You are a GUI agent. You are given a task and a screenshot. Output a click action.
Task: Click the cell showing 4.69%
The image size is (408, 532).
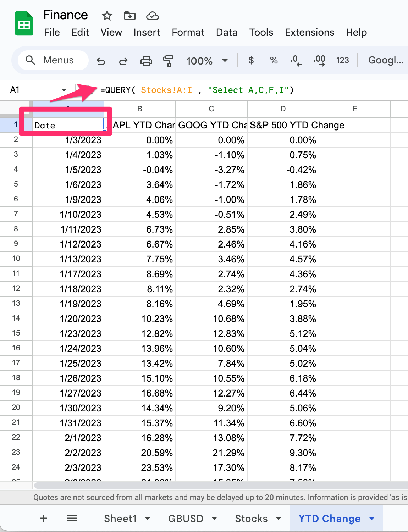pos(211,304)
